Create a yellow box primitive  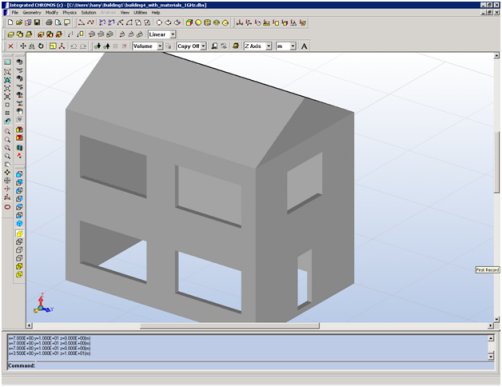click(189, 23)
